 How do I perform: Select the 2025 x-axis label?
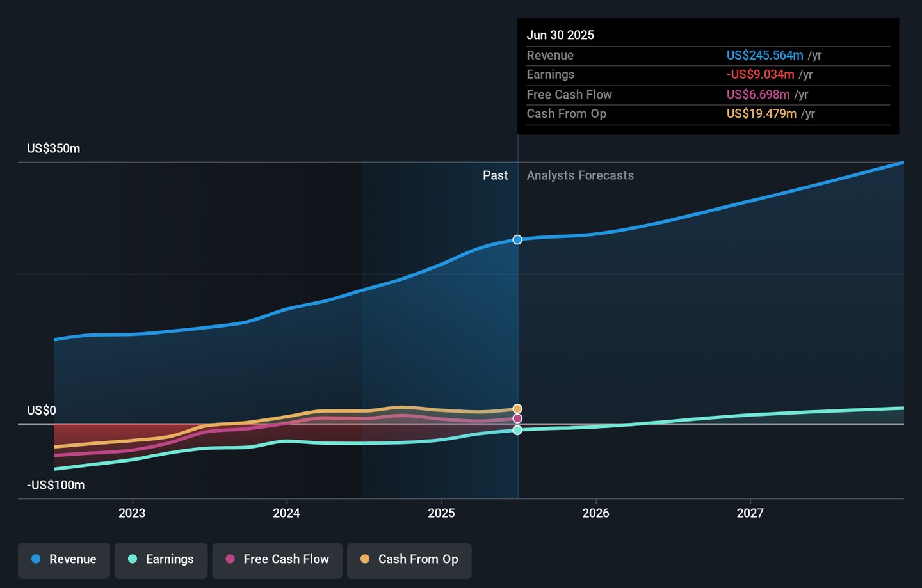[x=441, y=513]
